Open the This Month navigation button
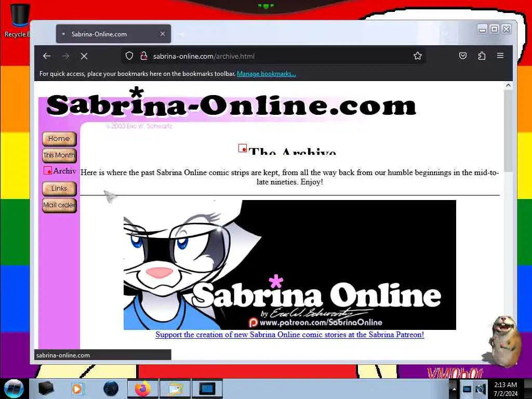This screenshot has height=399, width=532. pyautogui.click(x=59, y=155)
